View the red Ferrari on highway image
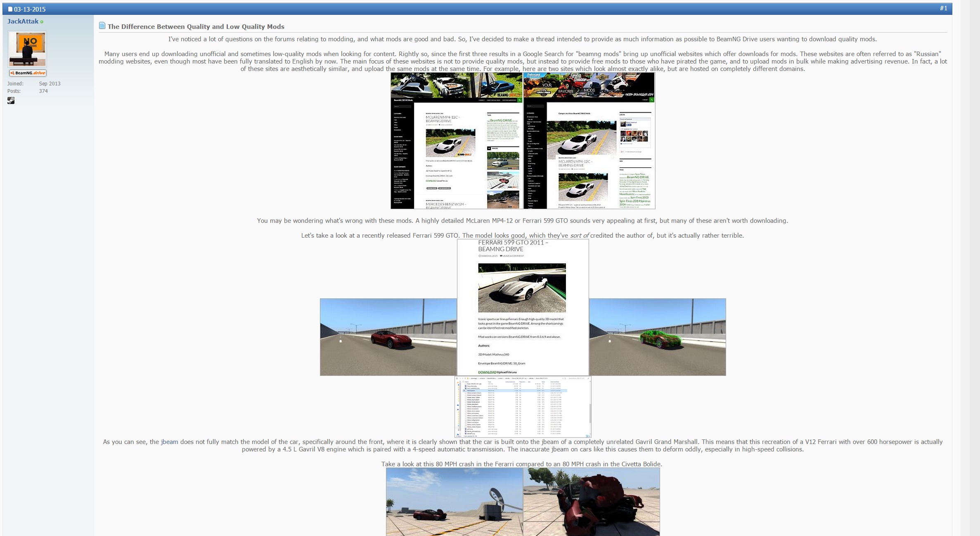 click(388, 337)
